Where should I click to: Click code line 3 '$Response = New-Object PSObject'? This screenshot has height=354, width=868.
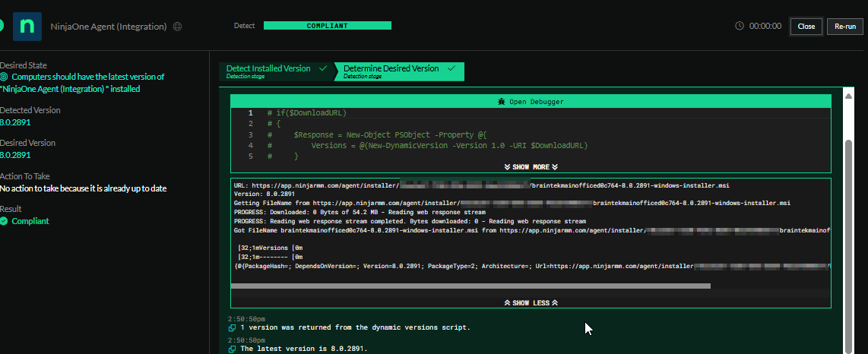point(376,134)
